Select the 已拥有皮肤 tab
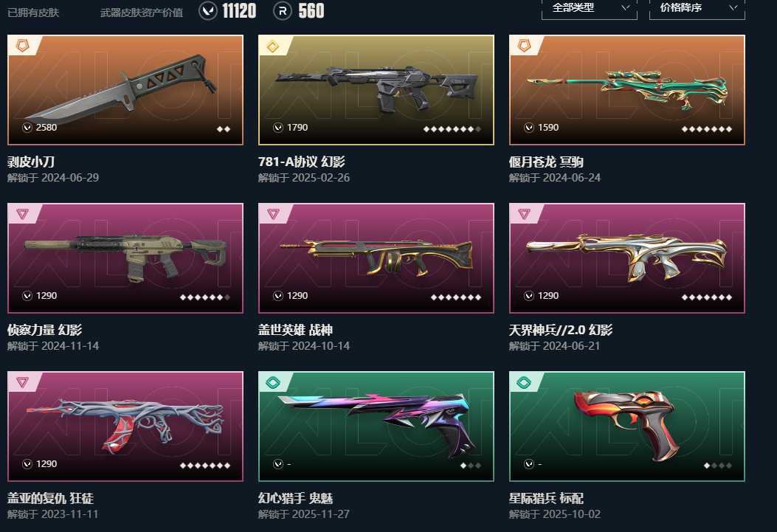777x532 pixels. (x=33, y=13)
